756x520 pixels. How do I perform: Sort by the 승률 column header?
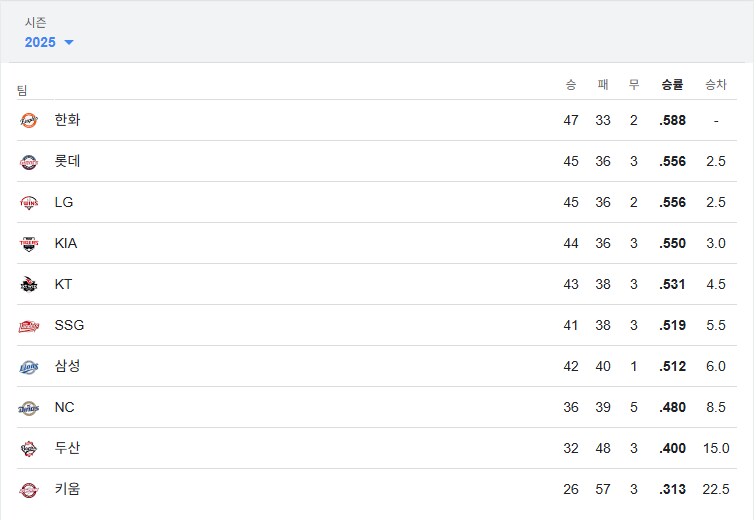[x=672, y=85]
